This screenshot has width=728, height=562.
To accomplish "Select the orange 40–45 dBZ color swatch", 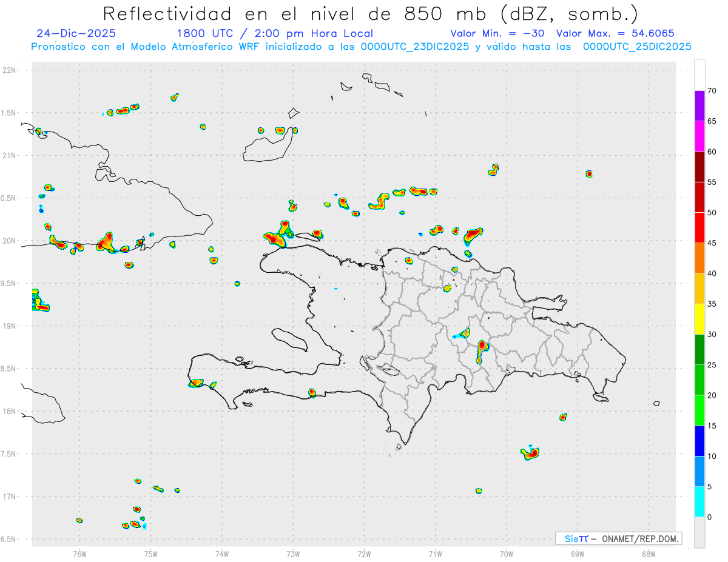I will [699, 258].
